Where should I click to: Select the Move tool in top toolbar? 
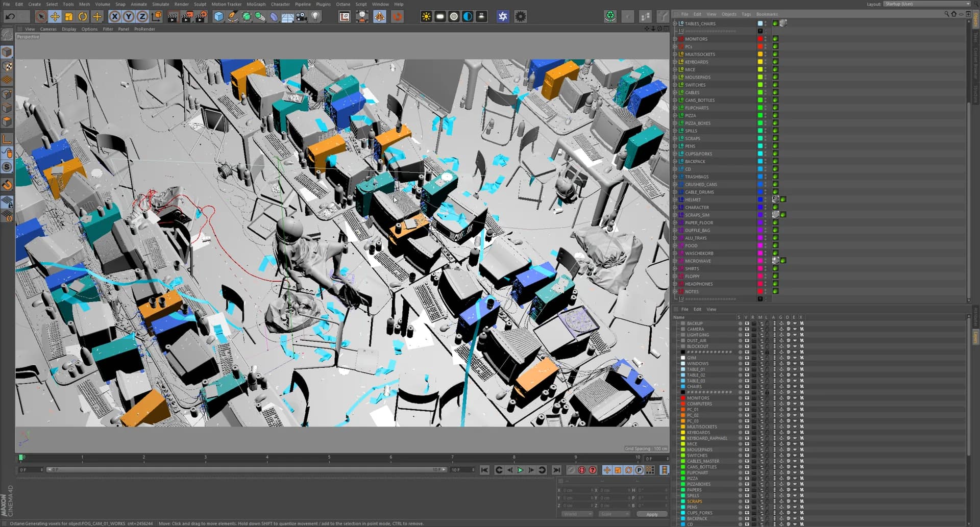point(55,17)
